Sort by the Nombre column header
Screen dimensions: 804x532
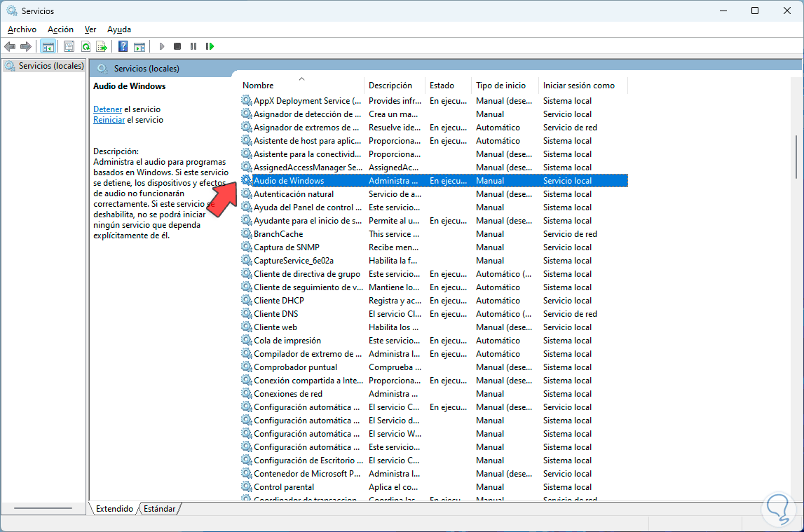tap(302, 85)
